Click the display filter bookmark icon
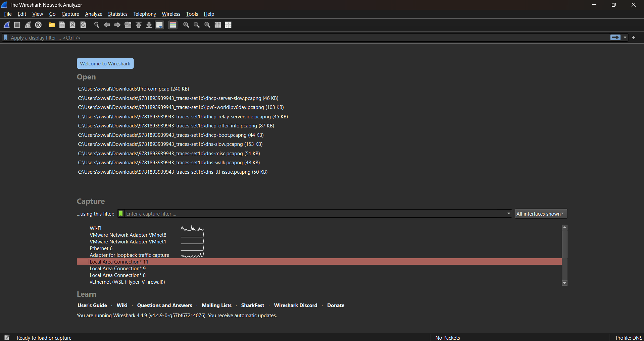This screenshot has width=644, height=341. tap(5, 38)
